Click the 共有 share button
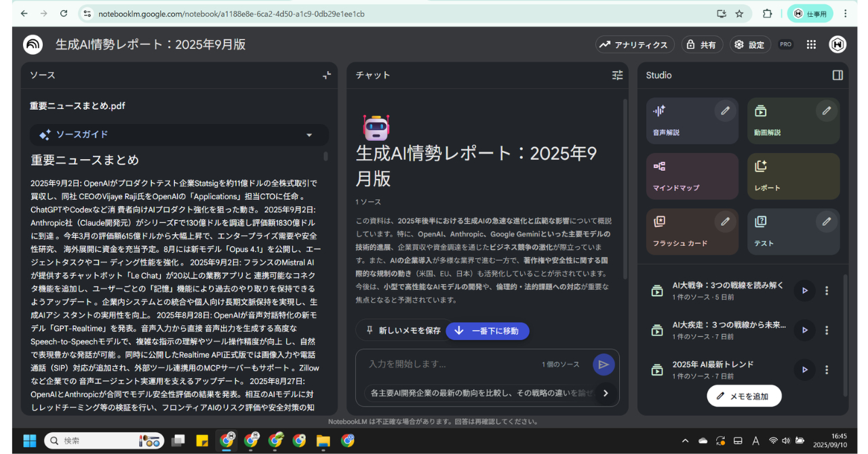Screen dimensions: 868x454 (x=702, y=44)
